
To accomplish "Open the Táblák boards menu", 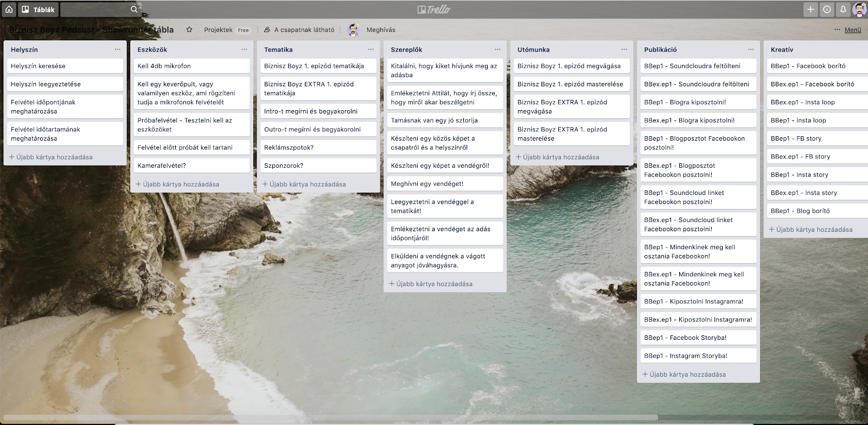I will coord(39,9).
